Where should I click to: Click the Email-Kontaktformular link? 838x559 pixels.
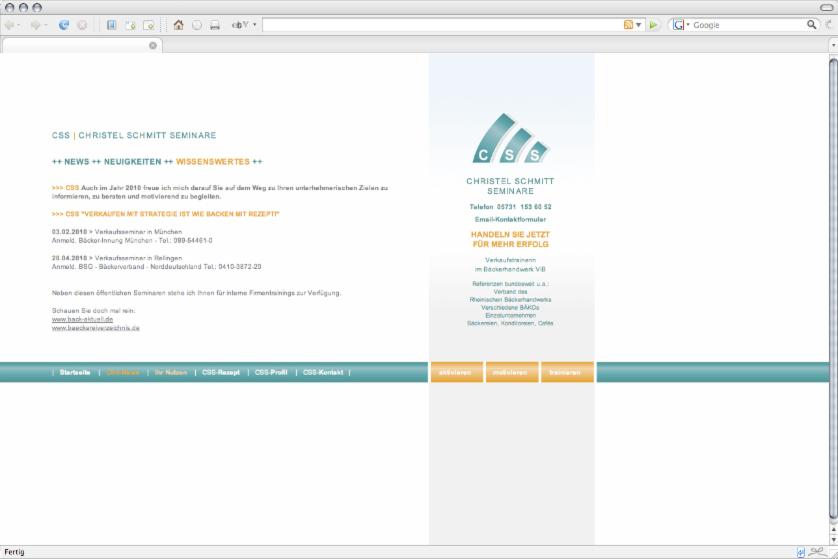(x=510, y=219)
